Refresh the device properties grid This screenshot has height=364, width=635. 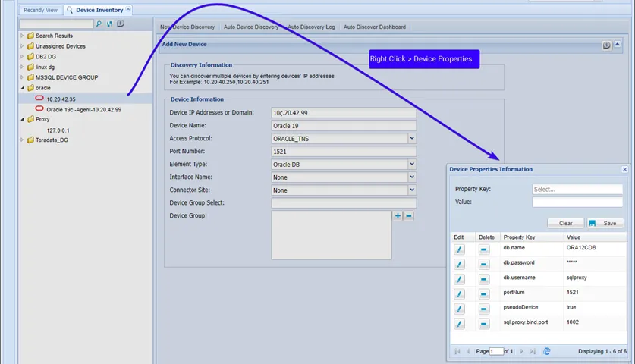tap(547, 351)
